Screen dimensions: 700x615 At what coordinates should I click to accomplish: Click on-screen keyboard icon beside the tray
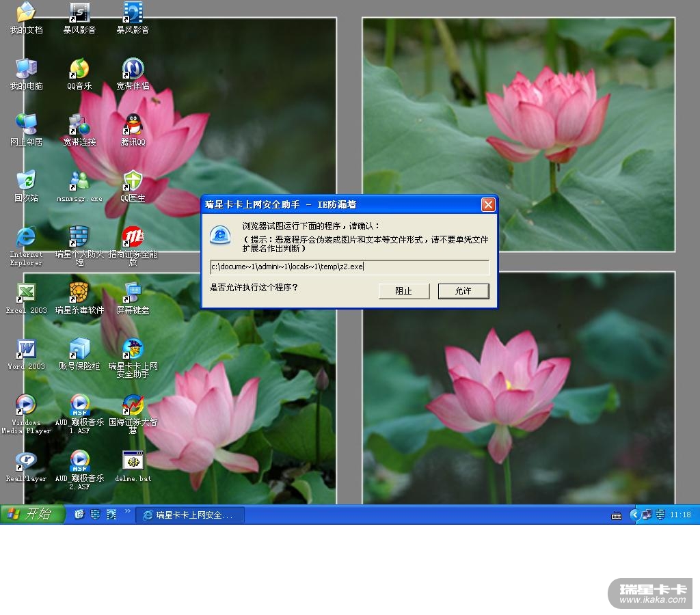tap(617, 516)
